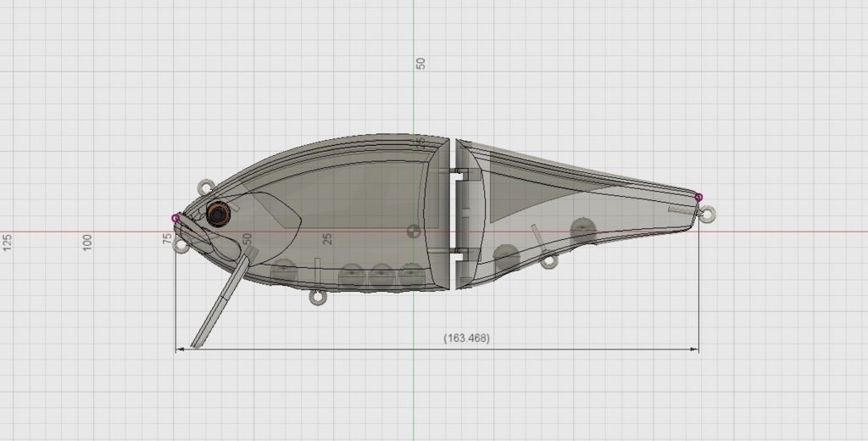868x441 pixels.
Task: Select the hinge joint between body sections
Action: [x=457, y=214]
